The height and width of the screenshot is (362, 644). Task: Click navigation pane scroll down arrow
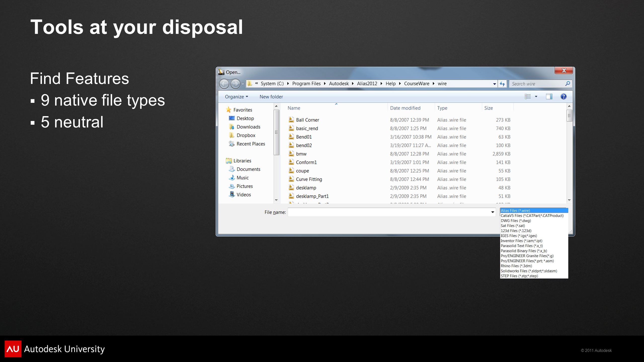tap(276, 200)
